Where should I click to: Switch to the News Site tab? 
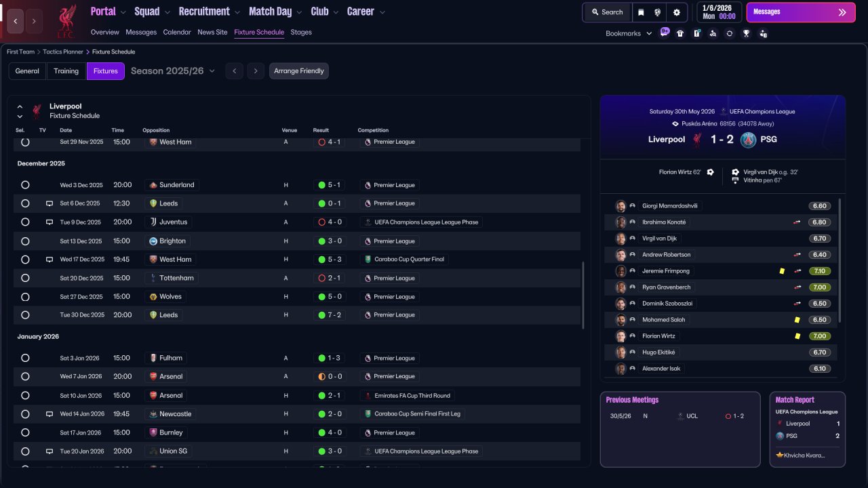coord(212,32)
